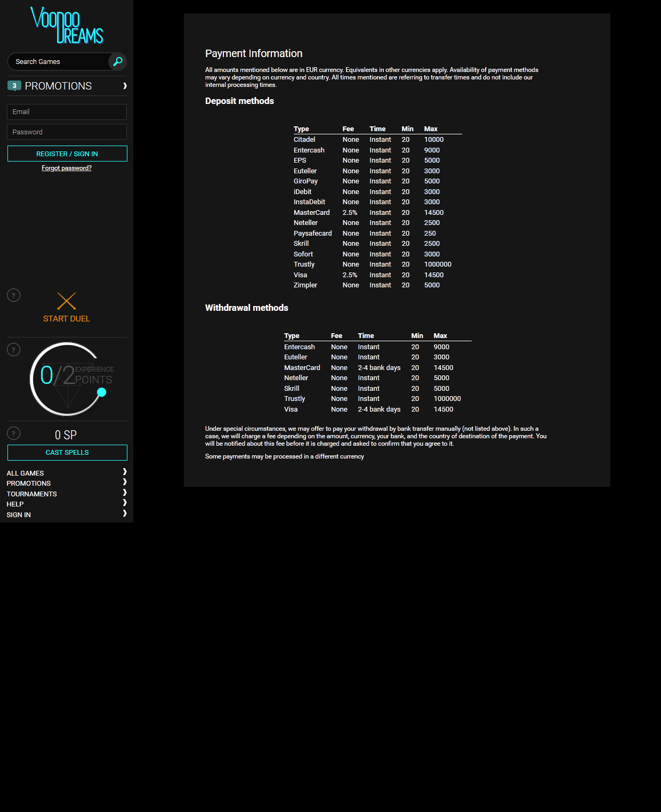
Task: Expand the Tournaments menu arrow
Action: [x=125, y=493]
